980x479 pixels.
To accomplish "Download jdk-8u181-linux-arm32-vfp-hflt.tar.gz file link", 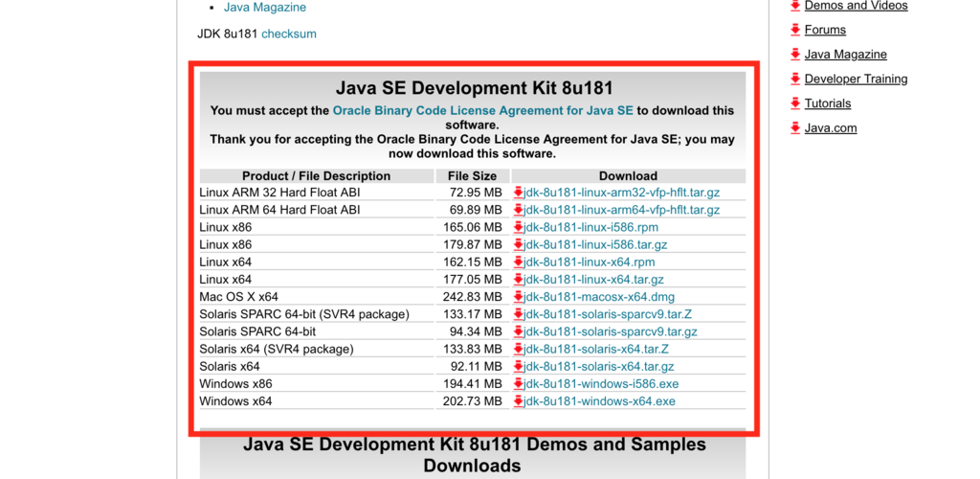I will click(x=622, y=193).
